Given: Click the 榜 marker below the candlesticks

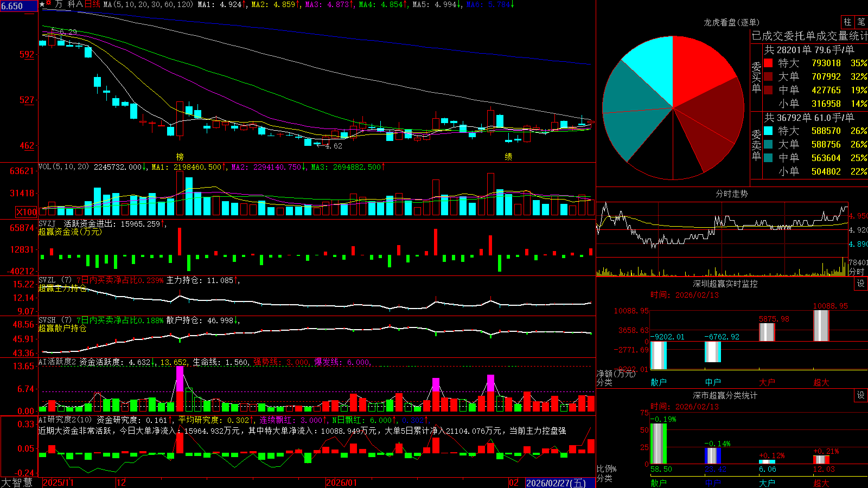Looking at the screenshot, I should pyautogui.click(x=180, y=157).
